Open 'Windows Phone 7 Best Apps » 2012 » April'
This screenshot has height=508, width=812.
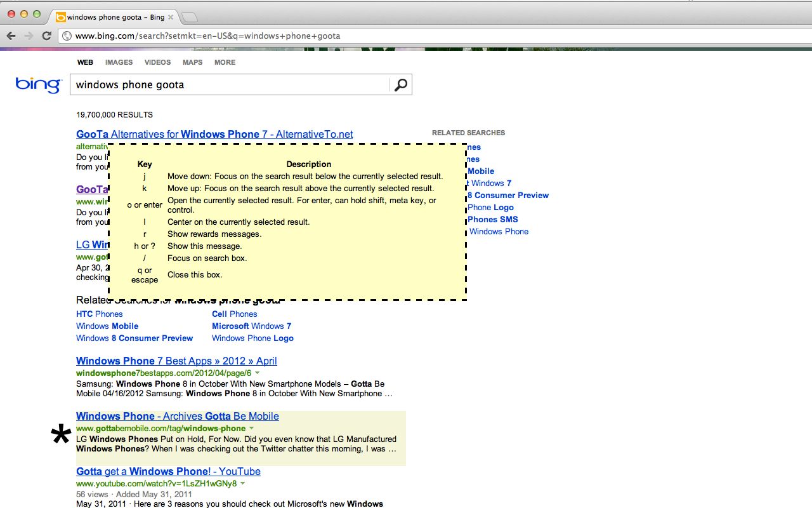176,361
